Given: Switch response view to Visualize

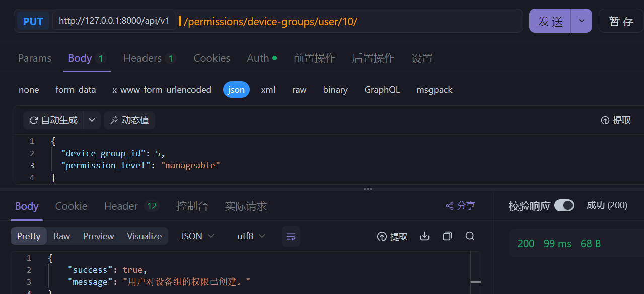Looking at the screenshot, I should (144, 236).
